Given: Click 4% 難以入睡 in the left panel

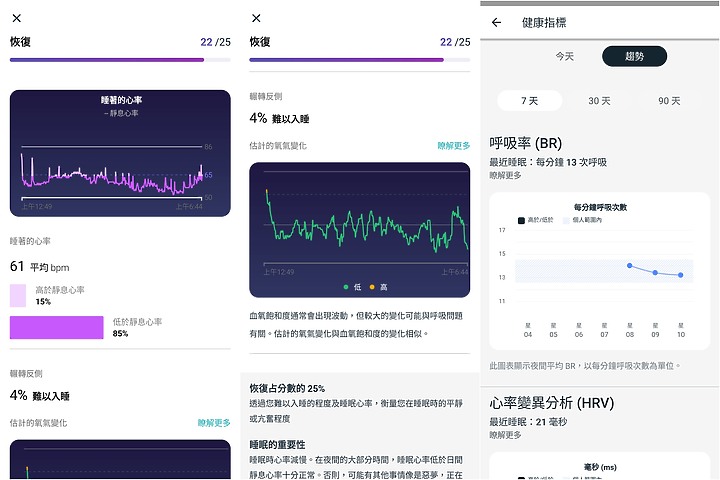Looking at the screenshot, I should [x=39, y=395].
